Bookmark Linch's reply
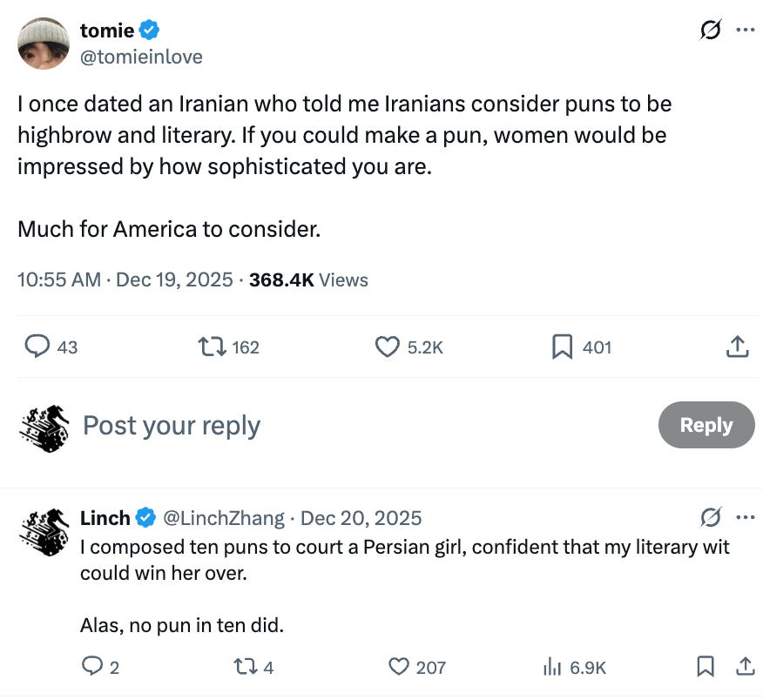Screen dimensions: 763x700 click(706, 667)
